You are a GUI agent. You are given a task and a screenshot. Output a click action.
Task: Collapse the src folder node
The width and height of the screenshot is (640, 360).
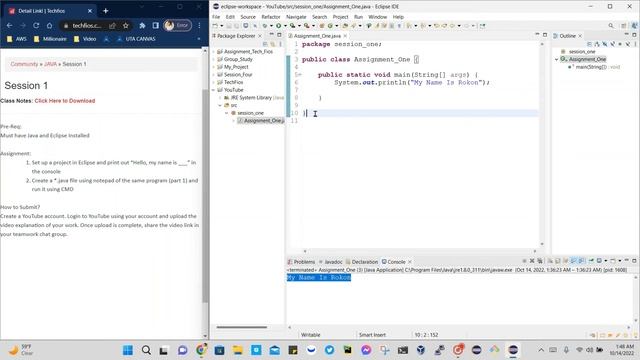220,105
